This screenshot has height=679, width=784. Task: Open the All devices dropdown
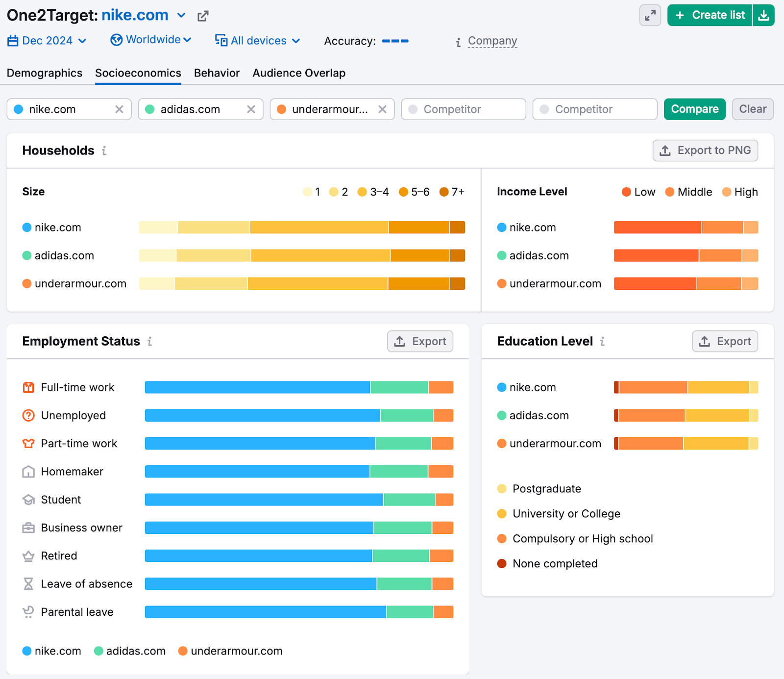[258, 41]
